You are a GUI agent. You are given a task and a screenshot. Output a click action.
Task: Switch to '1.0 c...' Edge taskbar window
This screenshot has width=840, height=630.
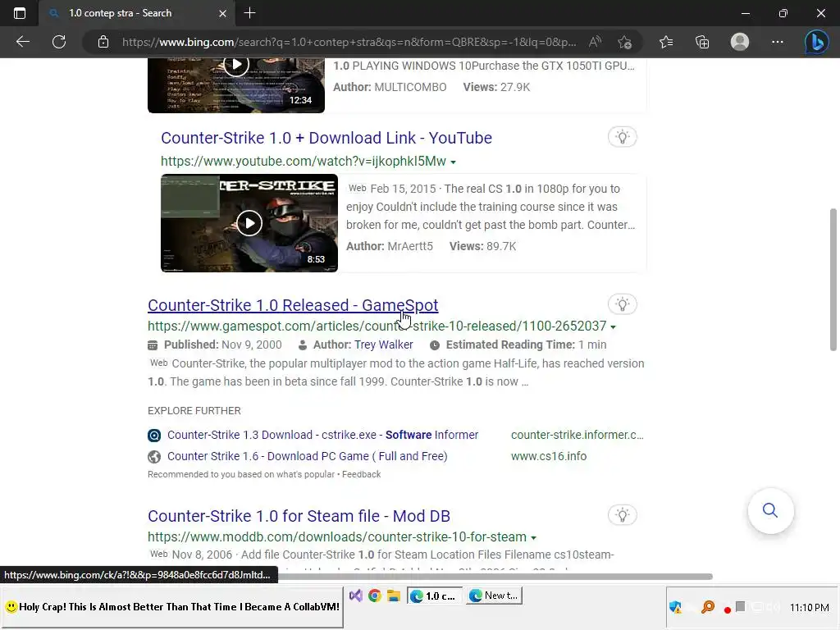435,596
